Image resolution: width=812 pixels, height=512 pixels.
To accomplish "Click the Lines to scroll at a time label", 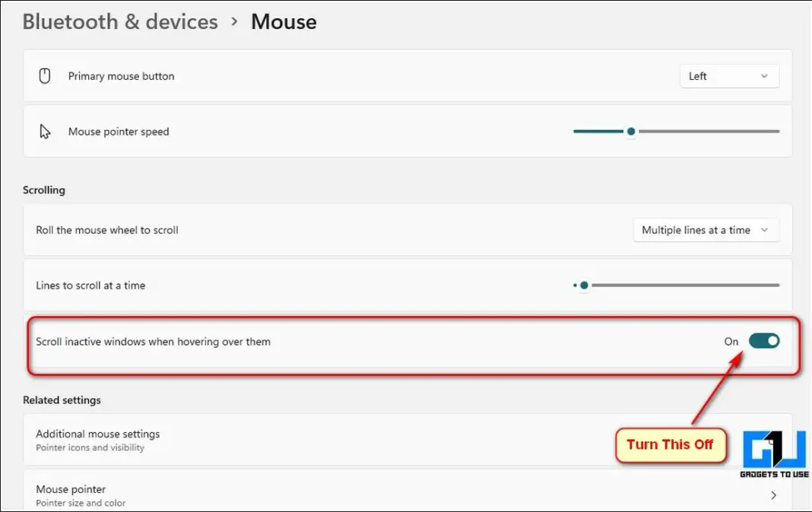I will [x=90, y=286].
